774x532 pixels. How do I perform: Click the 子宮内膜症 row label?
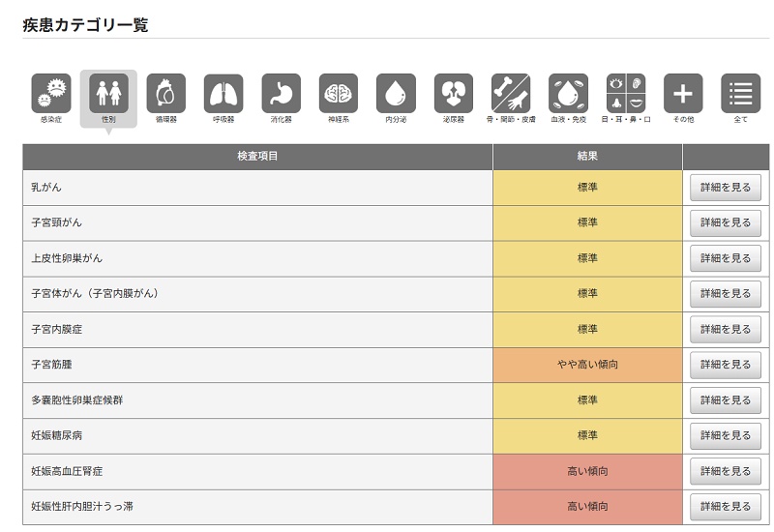[57, 330]
